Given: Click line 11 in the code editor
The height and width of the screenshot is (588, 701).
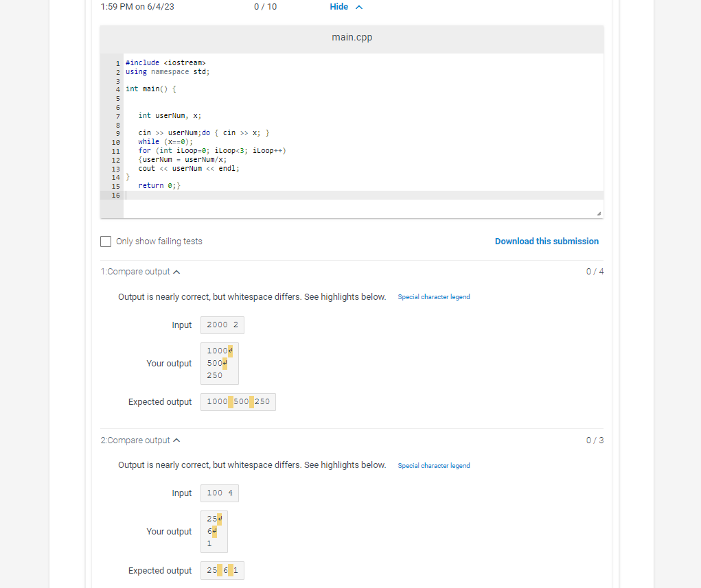Looking at the screenshot, I should click(x=206, y=150).
